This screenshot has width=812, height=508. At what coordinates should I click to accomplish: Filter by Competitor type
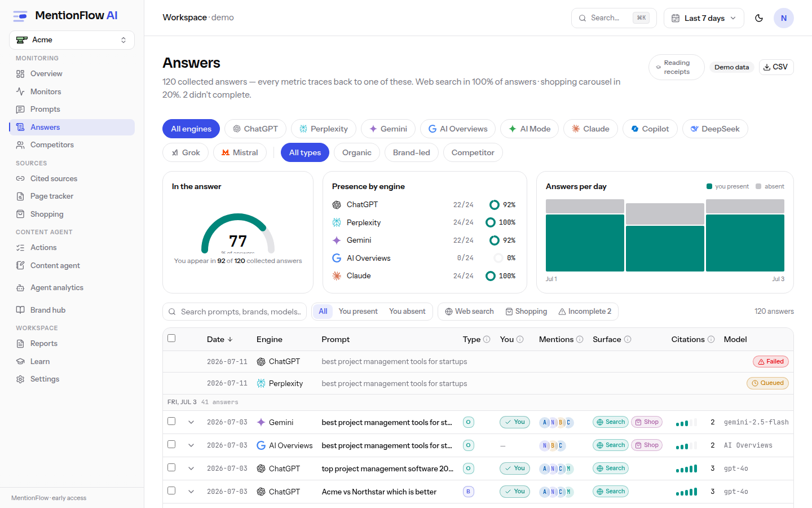473,152
